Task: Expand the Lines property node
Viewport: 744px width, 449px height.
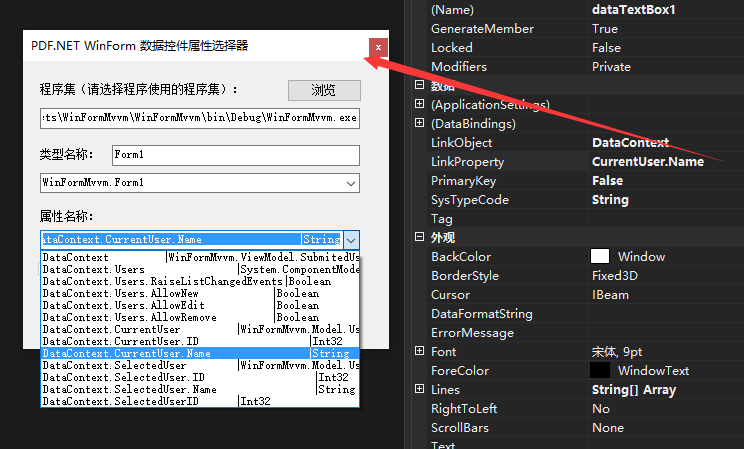Action: coord(419,389)
